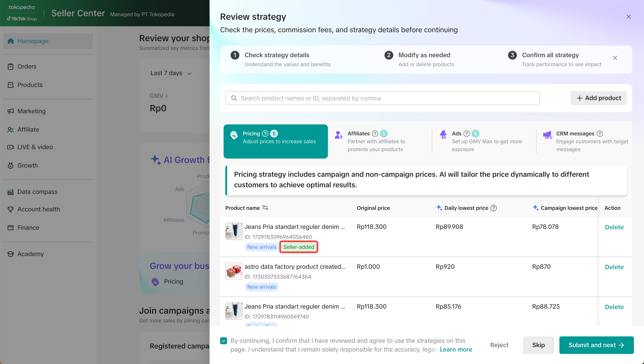Uncheck the strategy agreement checkbox
Image resolution: width=644 pixels, height=364 pixels.
[223, 341]
